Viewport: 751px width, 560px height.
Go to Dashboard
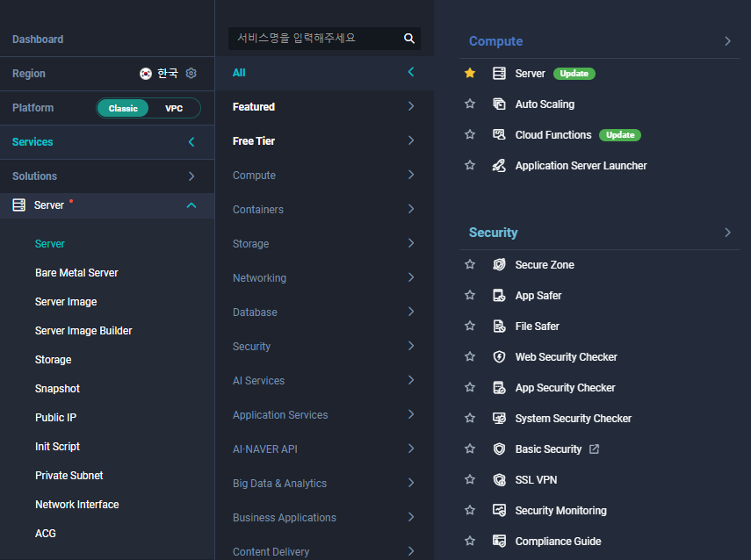[38, 39]
